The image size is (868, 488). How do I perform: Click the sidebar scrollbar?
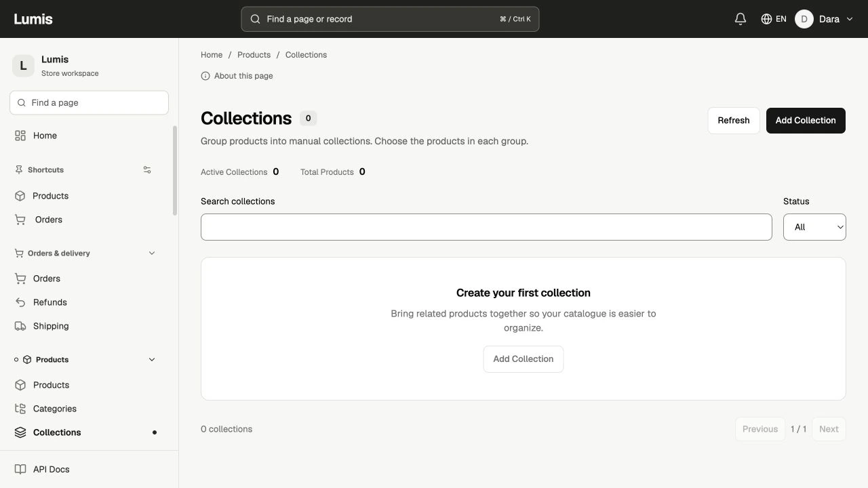point(175,171)
